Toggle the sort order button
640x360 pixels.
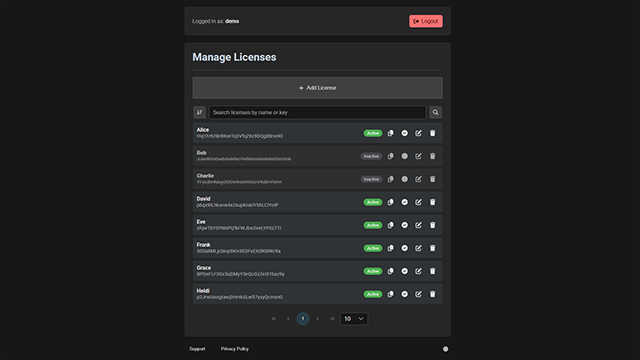[x=200, y=112]
